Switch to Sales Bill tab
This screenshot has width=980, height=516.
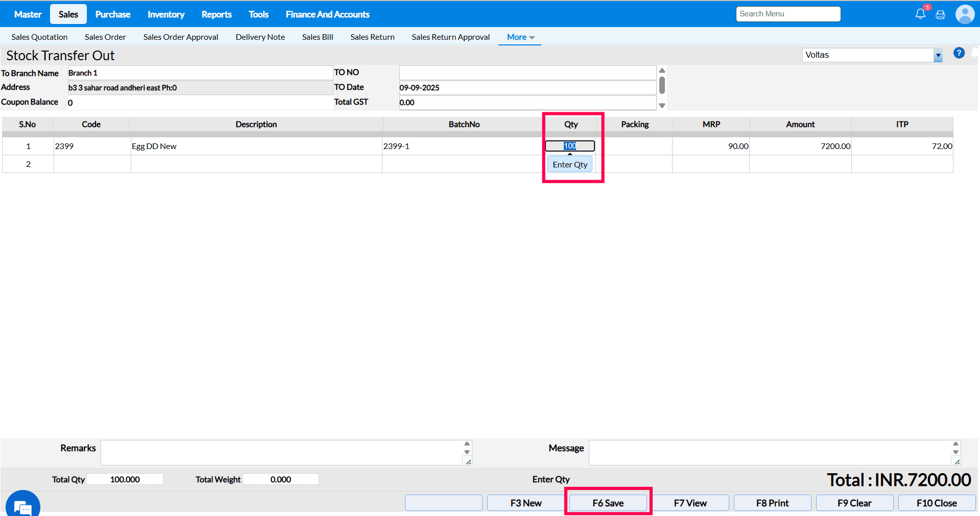(317, 37)
